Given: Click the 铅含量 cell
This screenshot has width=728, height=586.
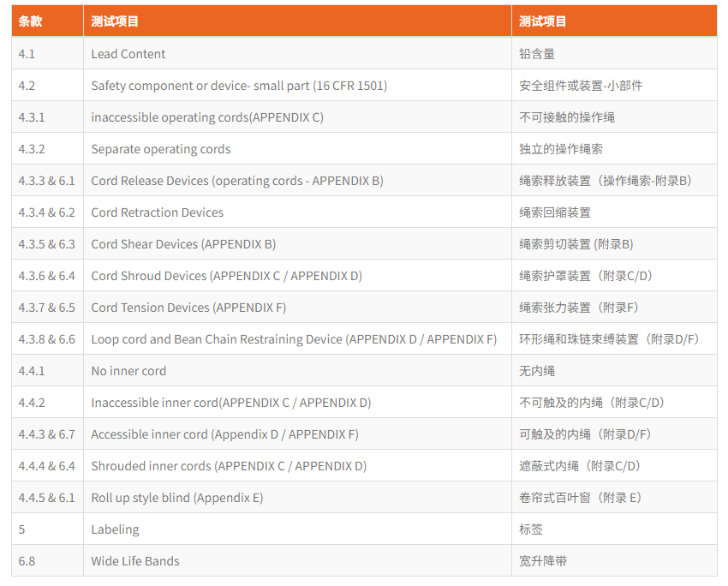Looking at the screenshot, I should (537, 54).
